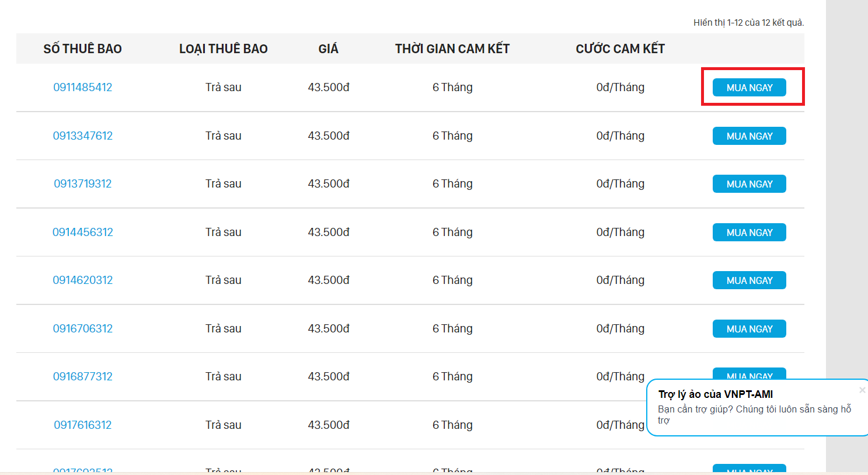This screenshot has height=475, width=868.
Task: Click the SỐ THUÊ BAO column header
Action: click(x=83, y=49)
